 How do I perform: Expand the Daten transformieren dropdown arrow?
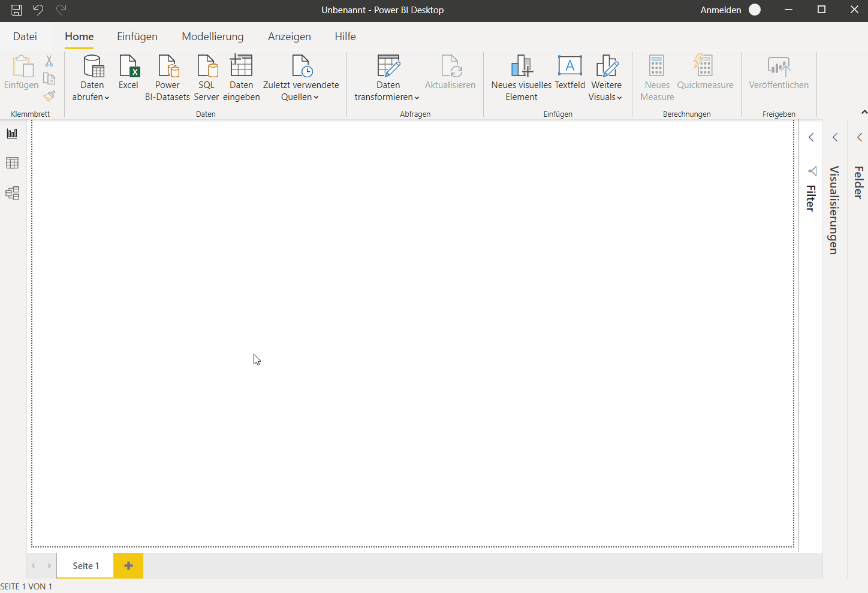(x=417, y=98)
